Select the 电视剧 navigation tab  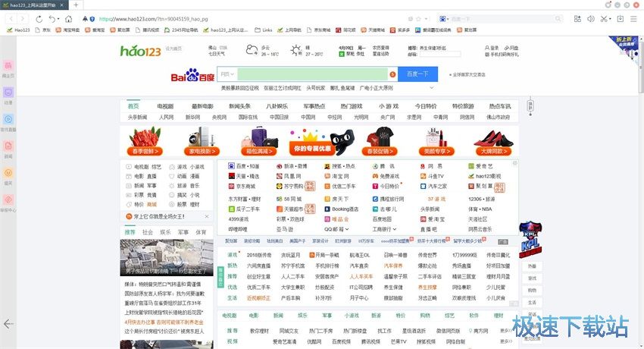click(165, 106)
